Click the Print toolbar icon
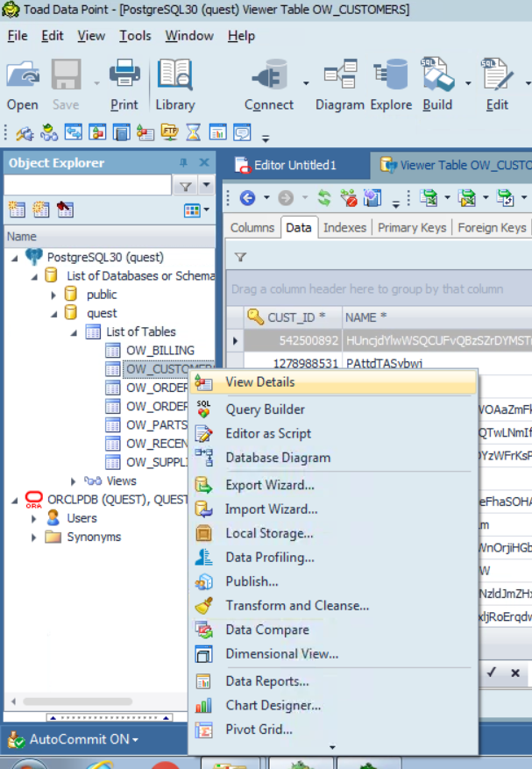 [124, 75]
